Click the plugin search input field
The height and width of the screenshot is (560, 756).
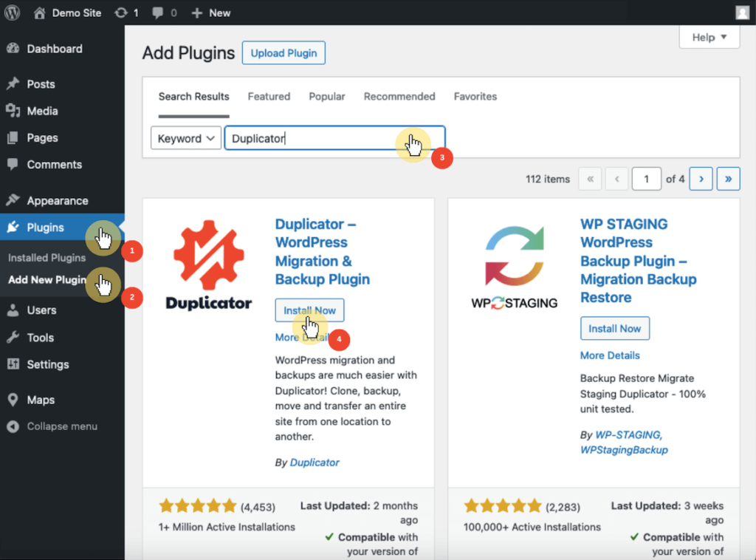pos(334,138)
